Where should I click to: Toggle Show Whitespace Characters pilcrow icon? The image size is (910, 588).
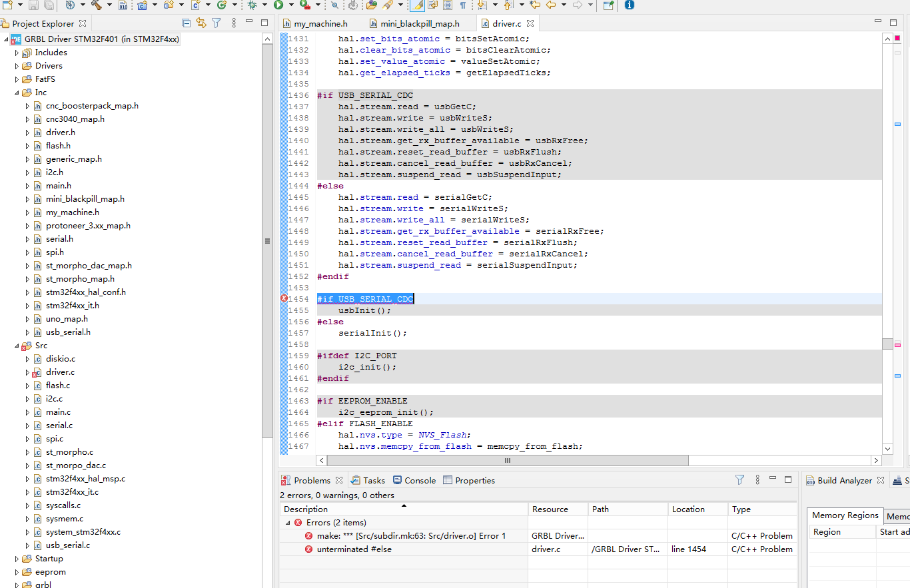tap(463, 5)
